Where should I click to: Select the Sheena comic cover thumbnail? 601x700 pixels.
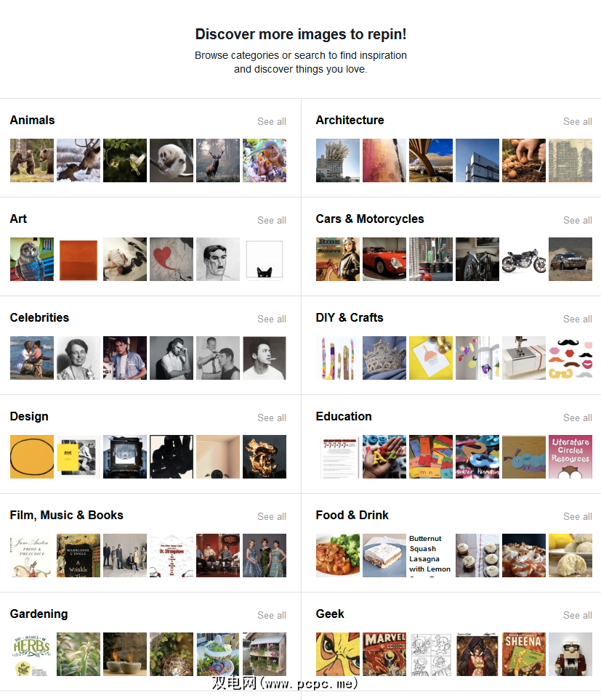524,654
